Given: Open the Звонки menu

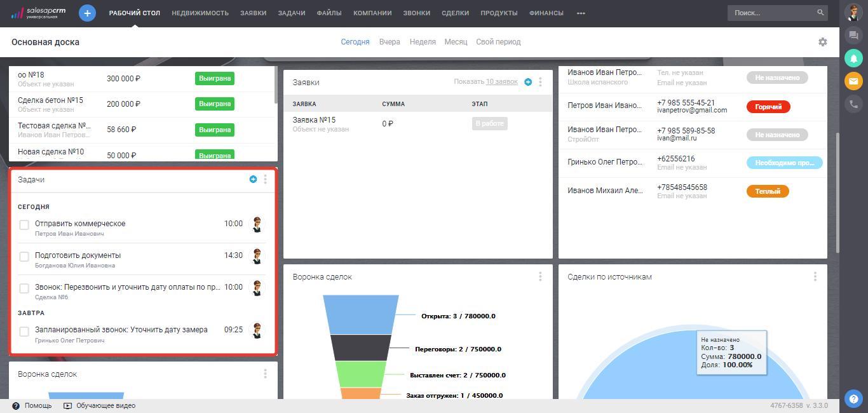Looking at the screenshot, I should click(x=416, y=13).
